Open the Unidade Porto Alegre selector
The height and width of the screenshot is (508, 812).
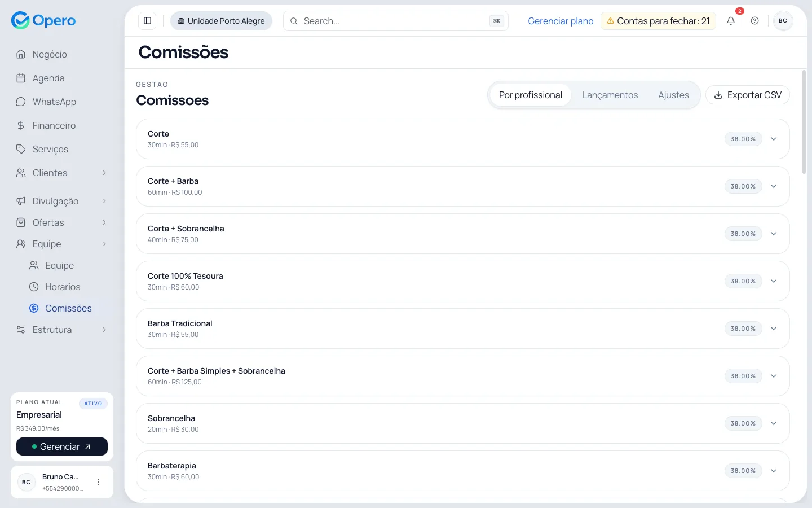(x=221, y=21)
